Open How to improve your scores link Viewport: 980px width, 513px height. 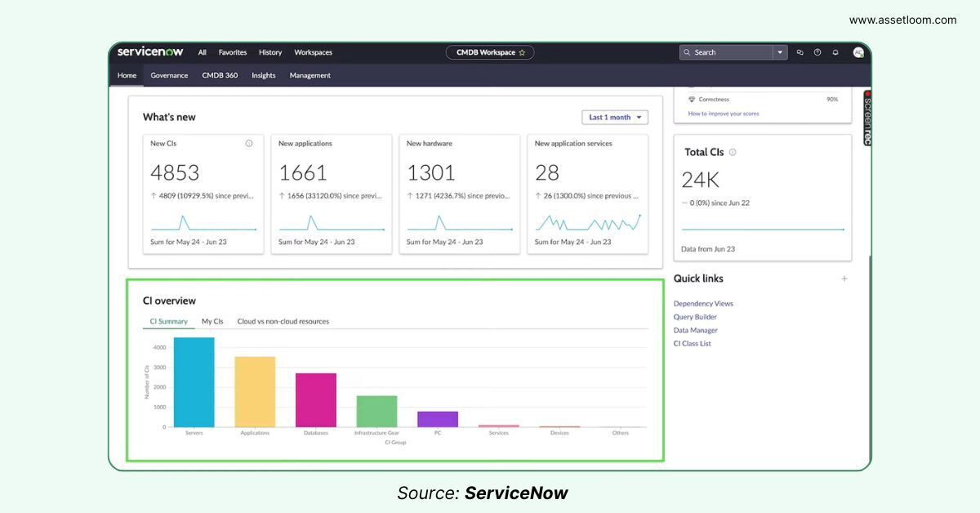point(724,114)
